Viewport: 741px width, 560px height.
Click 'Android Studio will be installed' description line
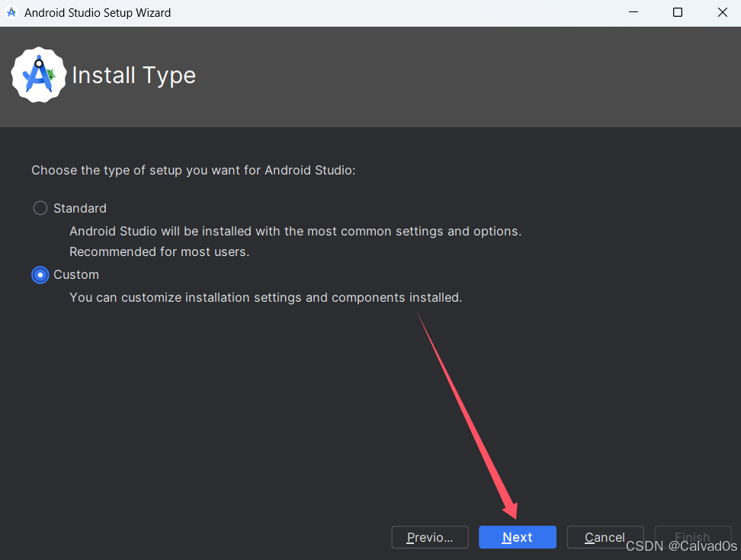pyautogui.click(x=295, y=231)
